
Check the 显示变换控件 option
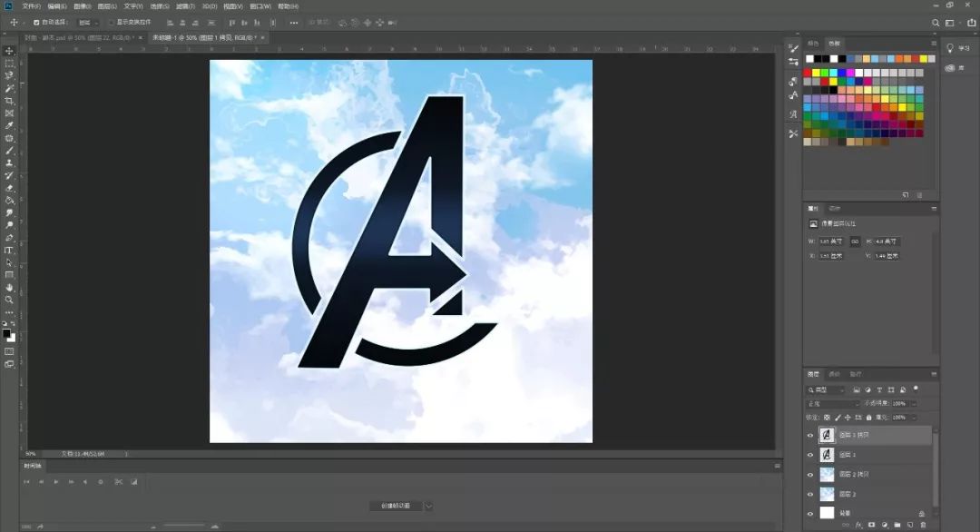(111, 22)
